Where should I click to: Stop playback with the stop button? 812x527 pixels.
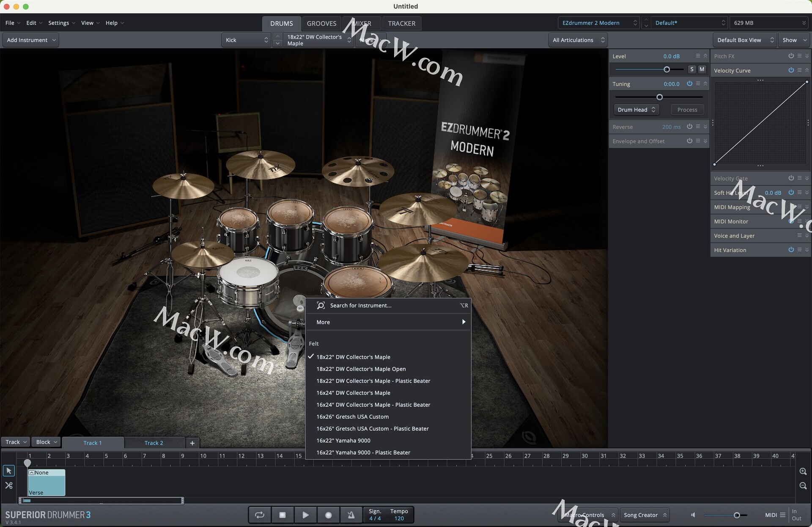(x=283, y=515)
